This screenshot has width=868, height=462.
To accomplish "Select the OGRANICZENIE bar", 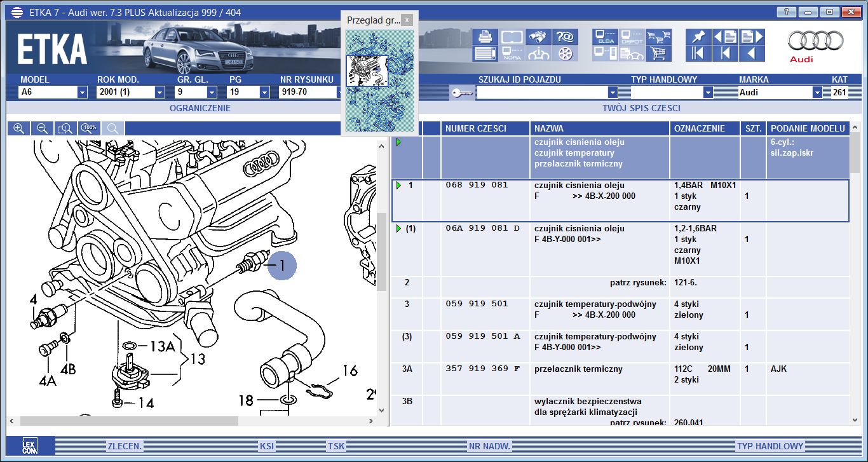I will (200, 108).
